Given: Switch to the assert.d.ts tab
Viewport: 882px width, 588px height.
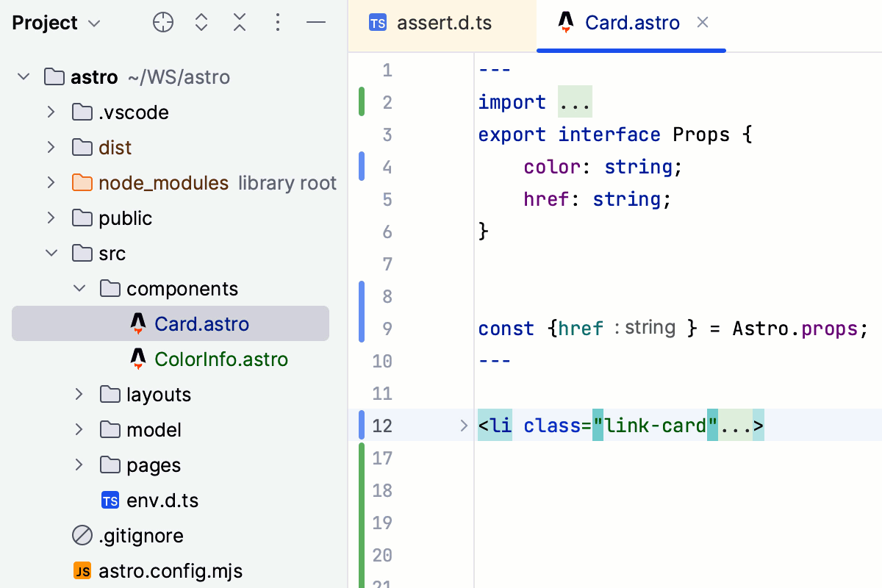Looking at the screenshot, I should (x=444, y=23).
